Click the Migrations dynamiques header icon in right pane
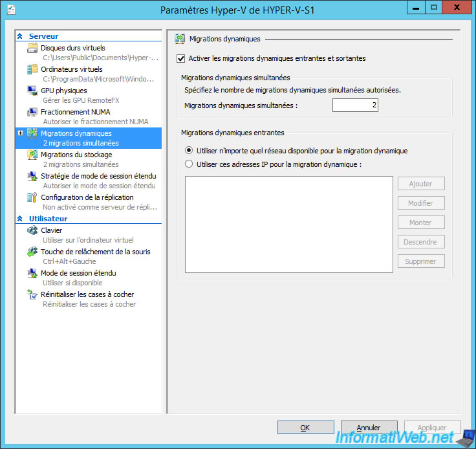The image size is (476, 449). [180, 39]
